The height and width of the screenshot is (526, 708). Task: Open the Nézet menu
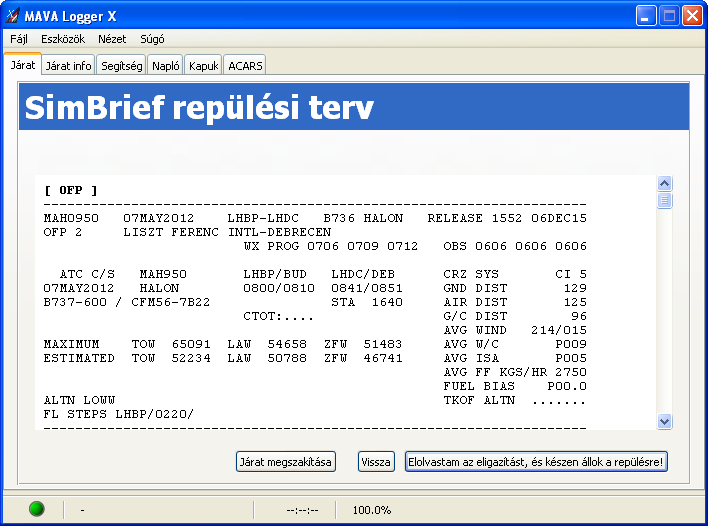[x=112, y=39]
